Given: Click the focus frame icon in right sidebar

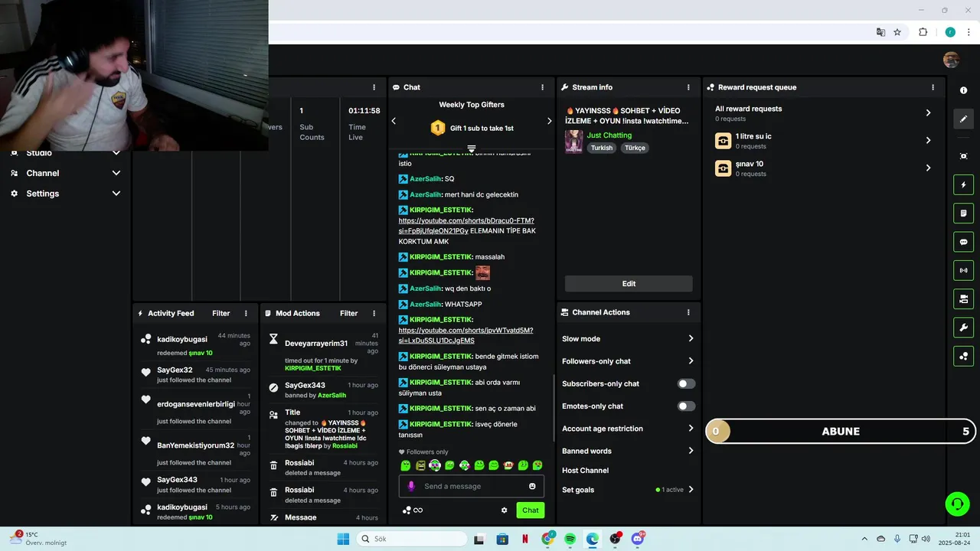Looking at the screenshot, I should pyautogui.click(x=963, y=156).
